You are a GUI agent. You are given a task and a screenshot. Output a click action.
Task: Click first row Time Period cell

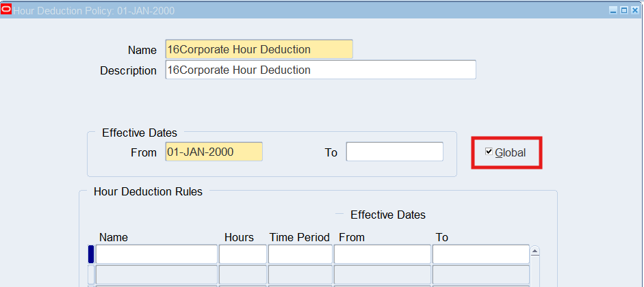[300, 254]
